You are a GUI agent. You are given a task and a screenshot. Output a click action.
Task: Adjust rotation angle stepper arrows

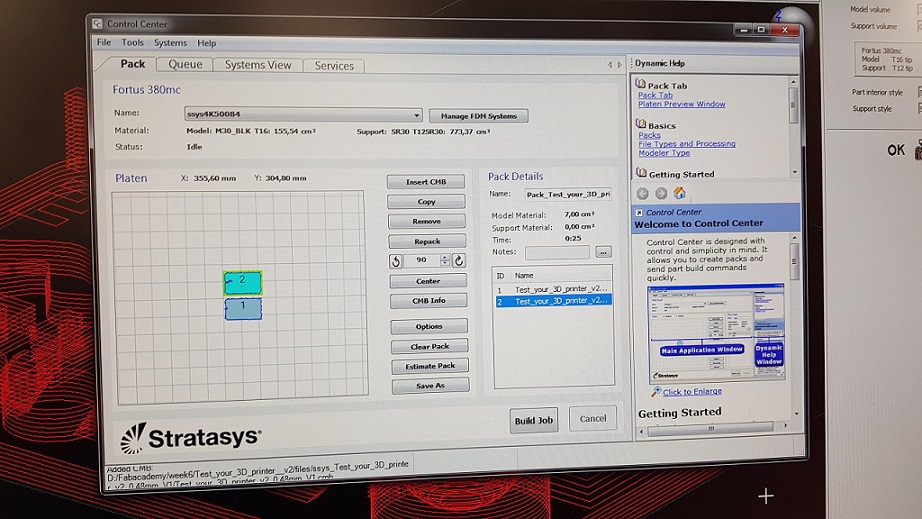click(445, 260)
